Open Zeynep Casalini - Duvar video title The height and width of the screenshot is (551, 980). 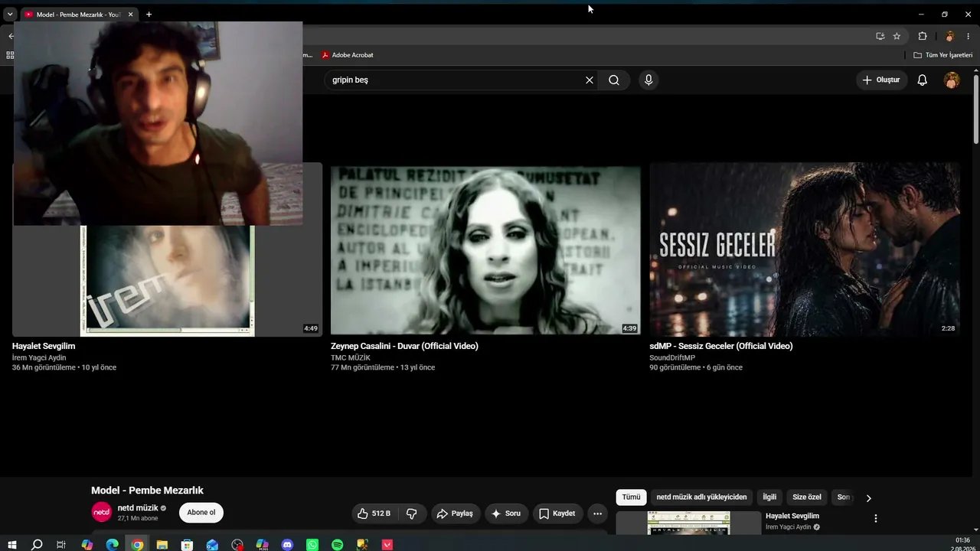[x=404, y=346]
